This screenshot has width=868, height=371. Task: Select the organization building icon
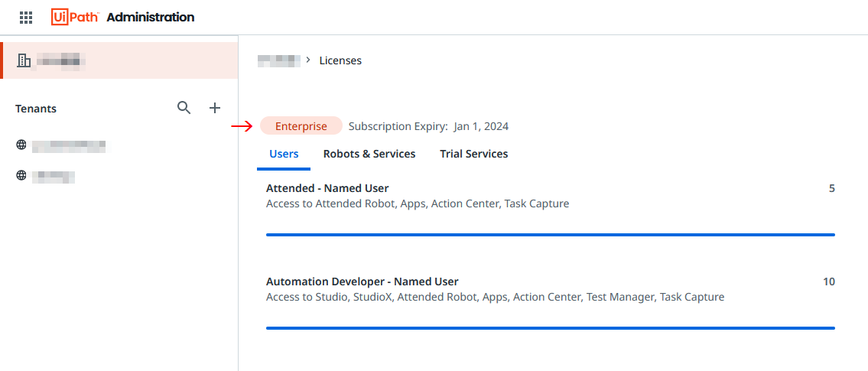point(24,60)
